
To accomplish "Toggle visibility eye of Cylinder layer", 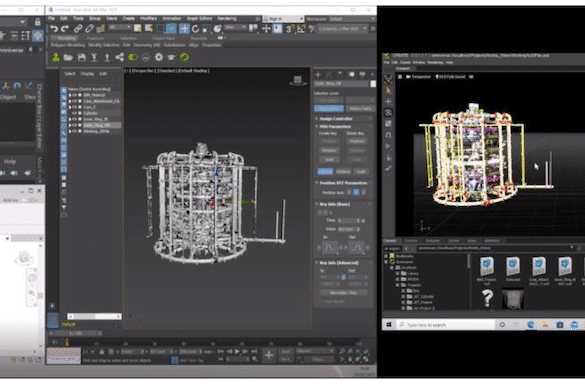I will [x=74, y=113].
